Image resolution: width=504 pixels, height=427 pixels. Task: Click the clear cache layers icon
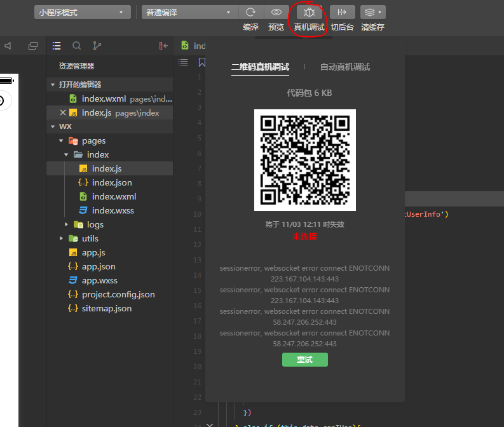coord(370,12)
